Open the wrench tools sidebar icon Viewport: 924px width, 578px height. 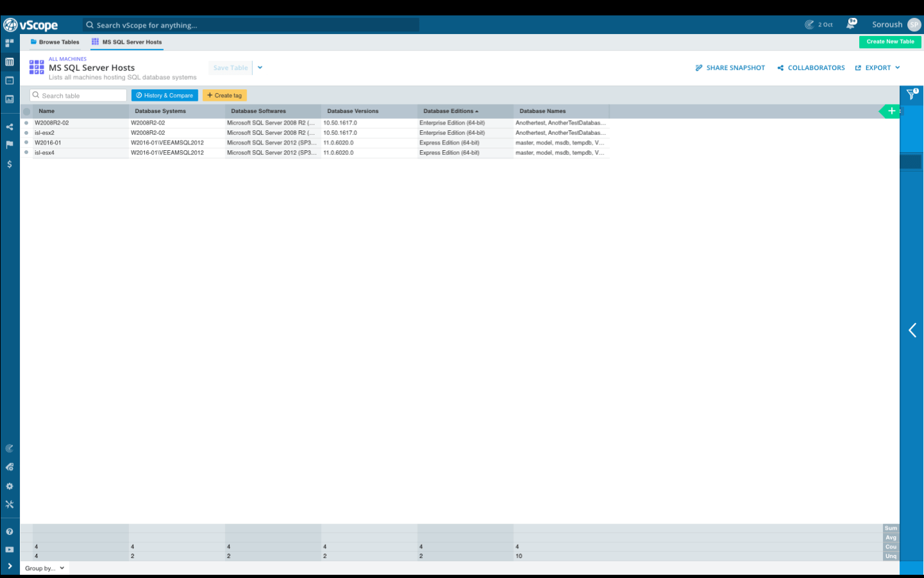10,505
